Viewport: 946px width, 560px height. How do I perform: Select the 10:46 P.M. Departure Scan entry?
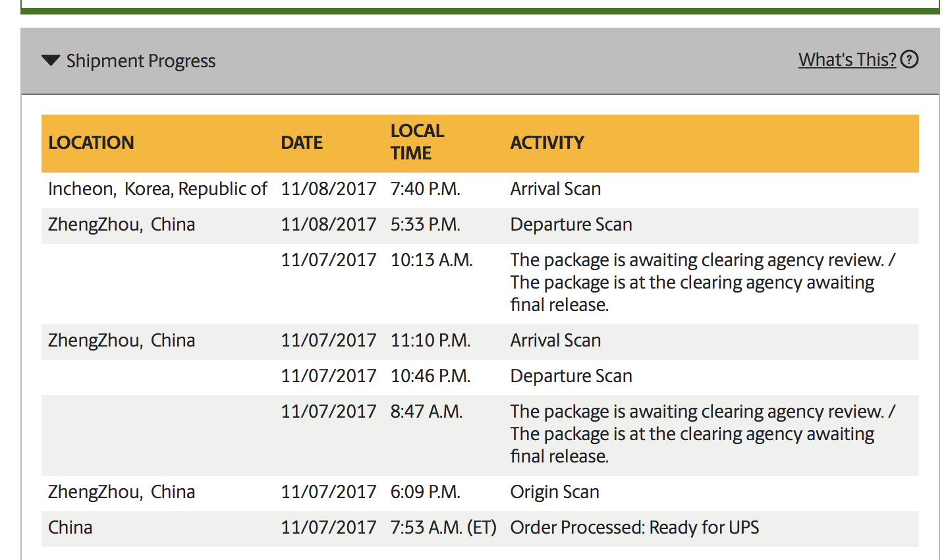570,376
